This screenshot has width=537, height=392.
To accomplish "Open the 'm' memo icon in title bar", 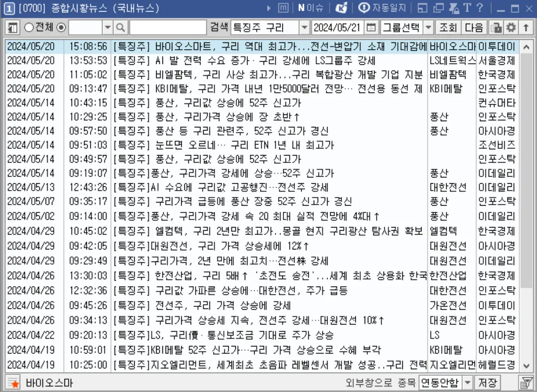I will 283,8.
